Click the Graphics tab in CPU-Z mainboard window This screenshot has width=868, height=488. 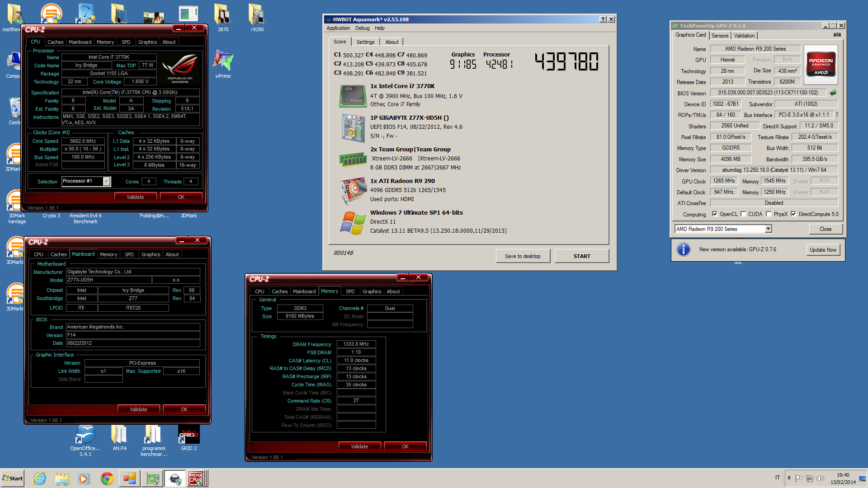coord(151,254)
